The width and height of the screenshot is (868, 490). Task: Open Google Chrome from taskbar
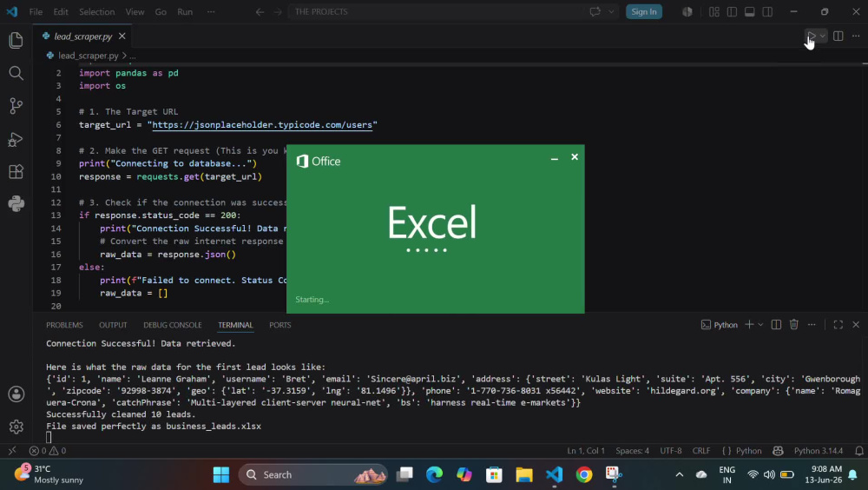[583, 475]
